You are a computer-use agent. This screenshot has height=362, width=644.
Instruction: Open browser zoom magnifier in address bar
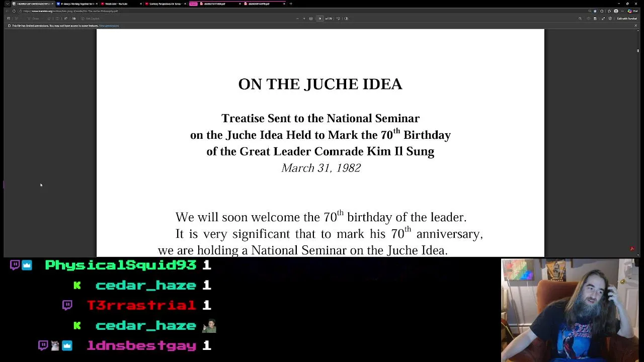590,11
